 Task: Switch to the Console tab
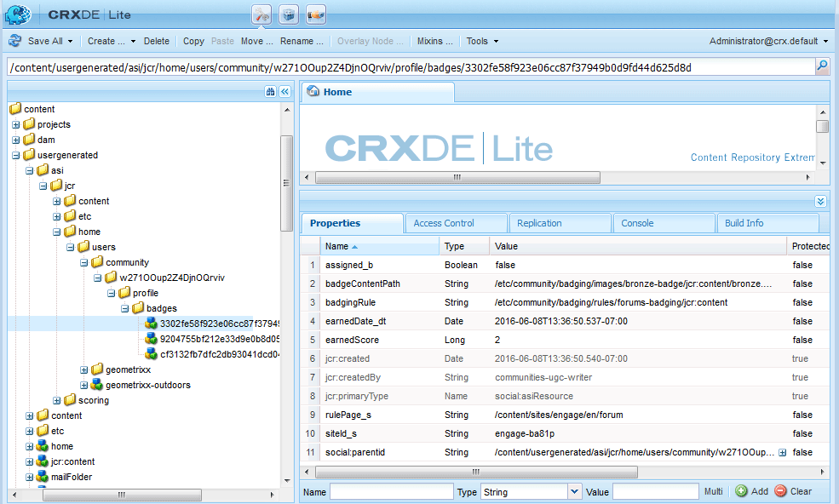[664, 223]
